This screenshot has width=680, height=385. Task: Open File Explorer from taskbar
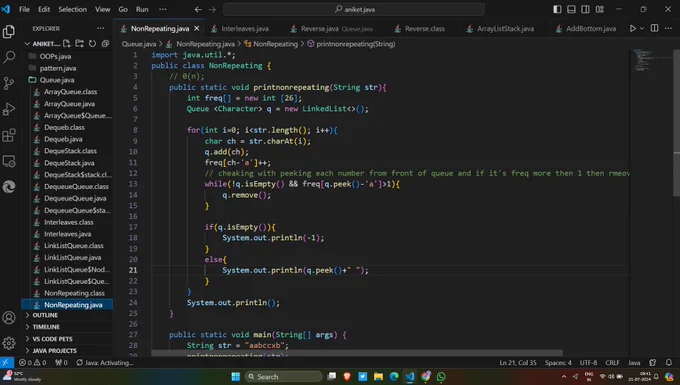pos(378,376)
